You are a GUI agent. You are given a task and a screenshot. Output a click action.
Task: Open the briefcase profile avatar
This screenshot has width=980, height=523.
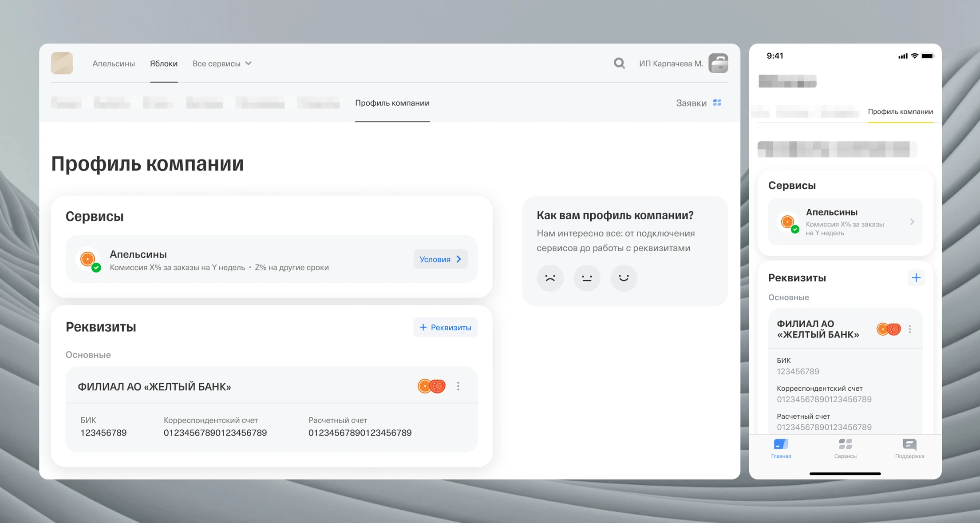tap(718, 63)
